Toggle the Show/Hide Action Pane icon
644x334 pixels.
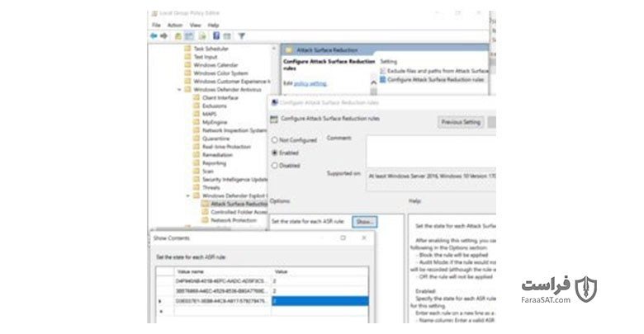tap(227, 36)
